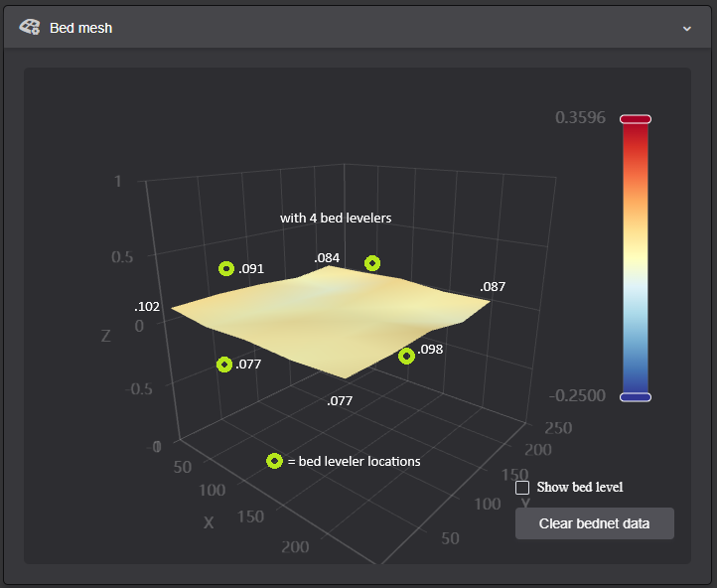Click the legend bed leveler locations marker

(x=274, y=461)
